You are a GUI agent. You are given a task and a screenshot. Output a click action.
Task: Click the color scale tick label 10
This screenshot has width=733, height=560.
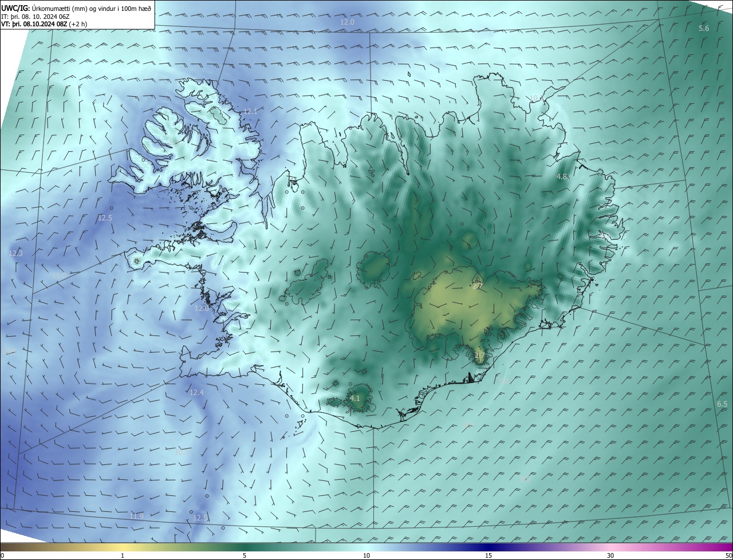tap(366, 555)
